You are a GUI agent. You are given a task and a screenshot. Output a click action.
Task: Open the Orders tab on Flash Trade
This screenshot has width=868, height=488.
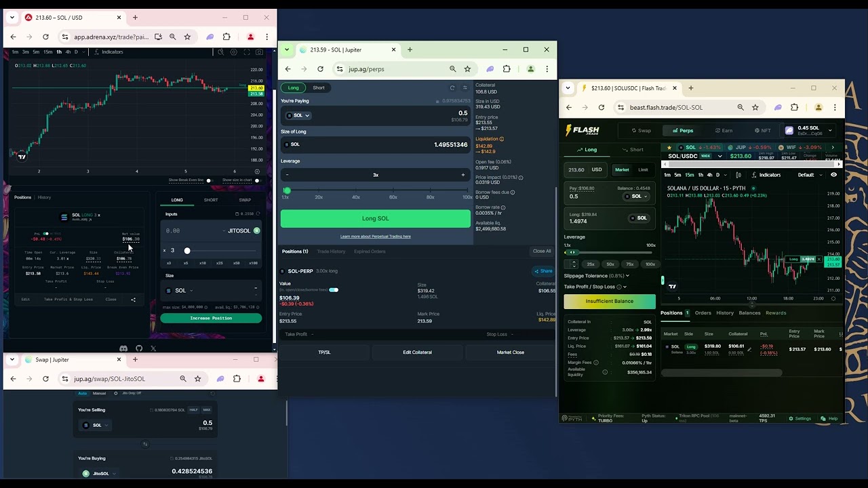coord(703,313)
